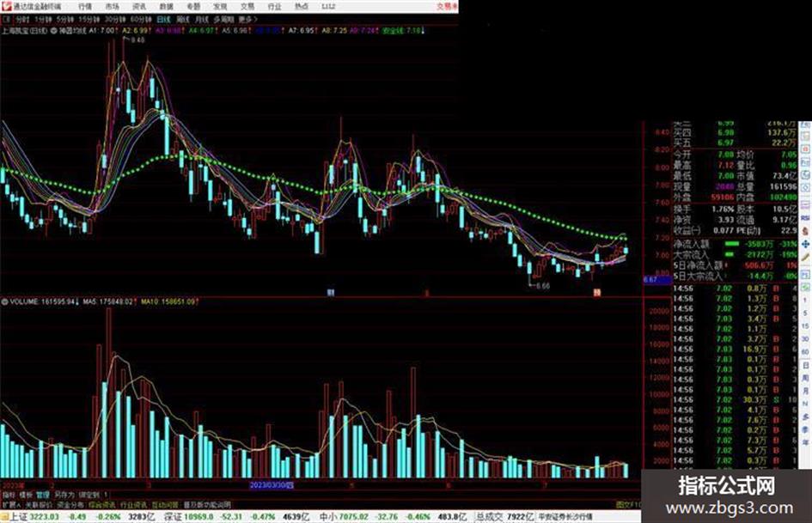Open the 综合资讯 tab
Image resolution: width=812 pixels, height=523 pixels.
click(101, 505)
